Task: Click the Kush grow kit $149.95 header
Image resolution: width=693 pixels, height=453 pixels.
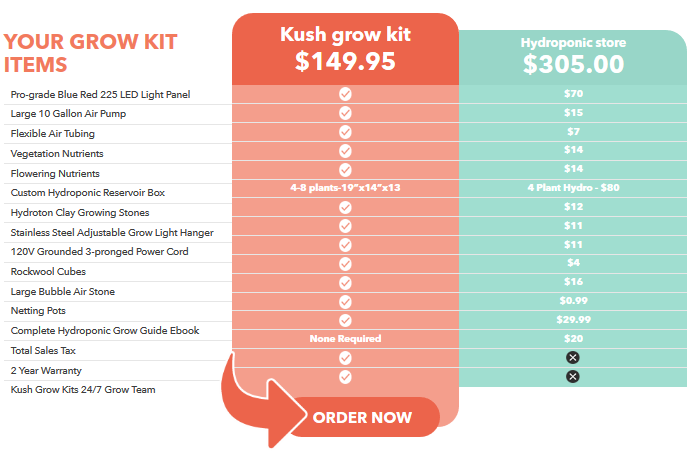Action: pyautogui.click(x=345, y=49)
